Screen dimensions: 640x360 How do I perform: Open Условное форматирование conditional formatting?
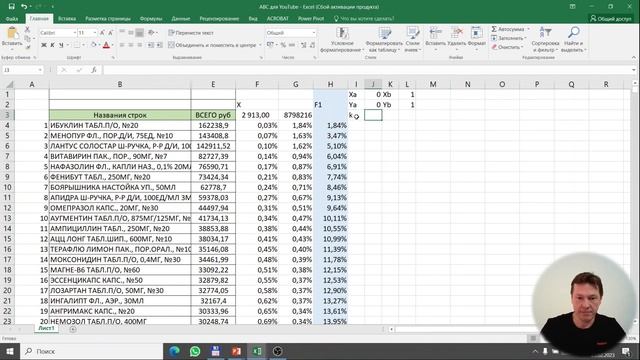point(342,39)
